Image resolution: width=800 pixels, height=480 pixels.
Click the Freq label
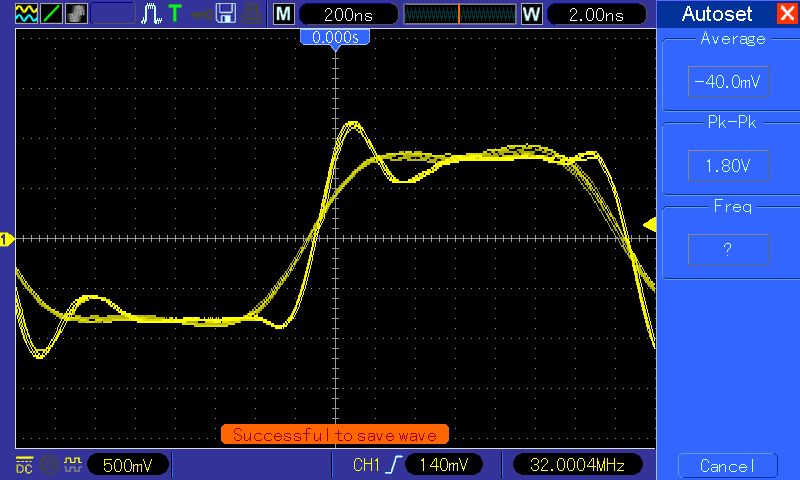tap(733, 207)
